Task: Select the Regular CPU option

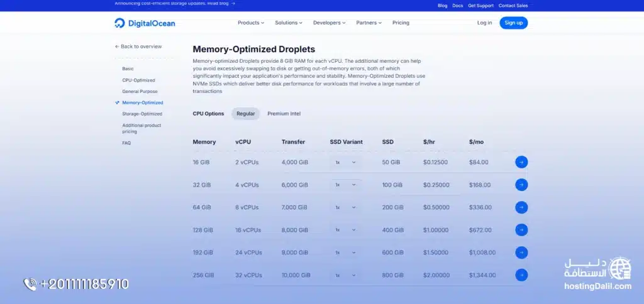Action: (x=246, y=114)
